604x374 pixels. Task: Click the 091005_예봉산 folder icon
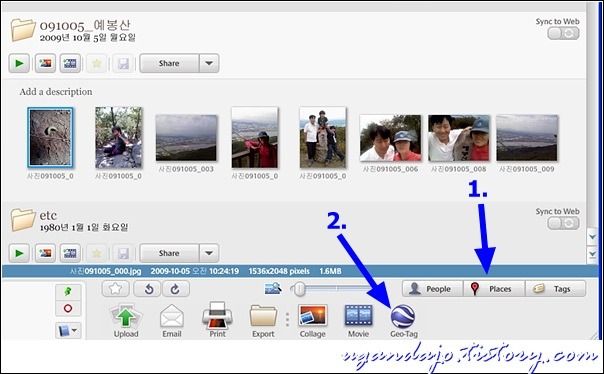click(x=23, y=30)
